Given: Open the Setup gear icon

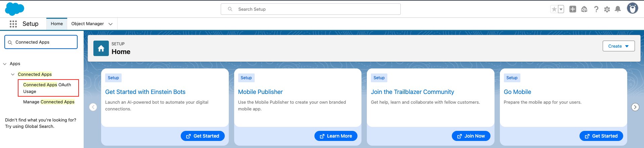Looking at the screenshot, I should click(x=607, y=9).
